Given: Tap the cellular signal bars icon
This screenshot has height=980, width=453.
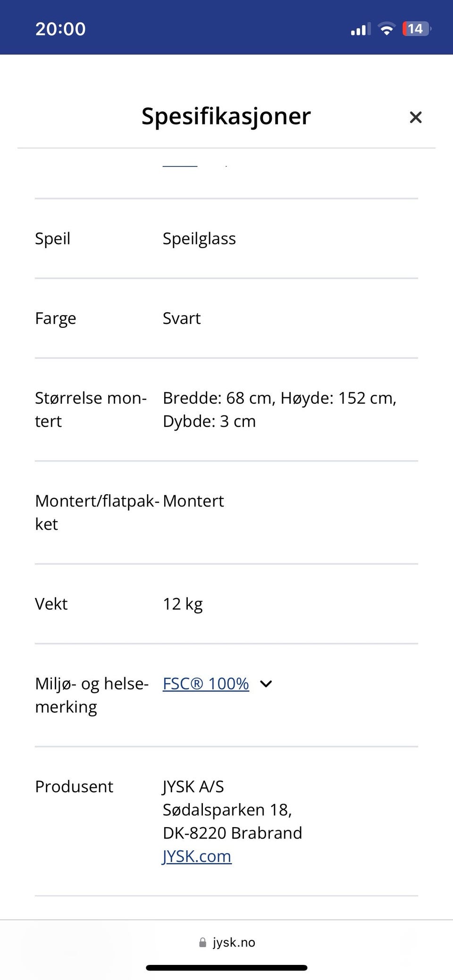Looking at the screenshot, I should pos(360,29).
